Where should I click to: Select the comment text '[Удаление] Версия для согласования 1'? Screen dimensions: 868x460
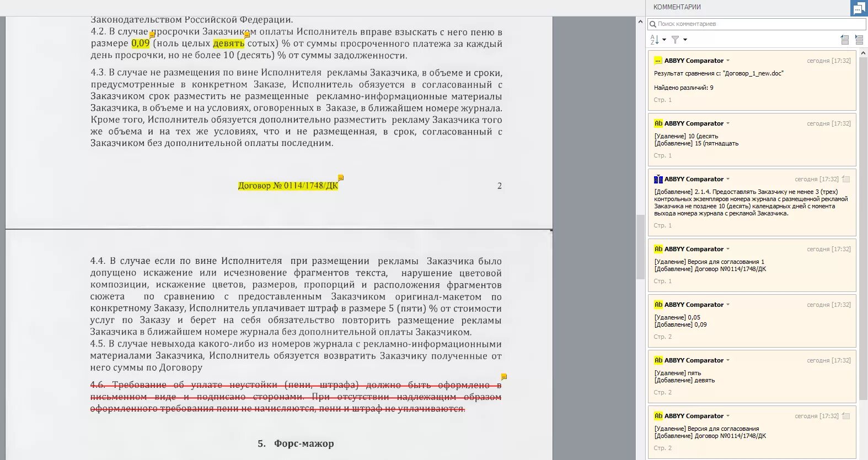point(709,262)
